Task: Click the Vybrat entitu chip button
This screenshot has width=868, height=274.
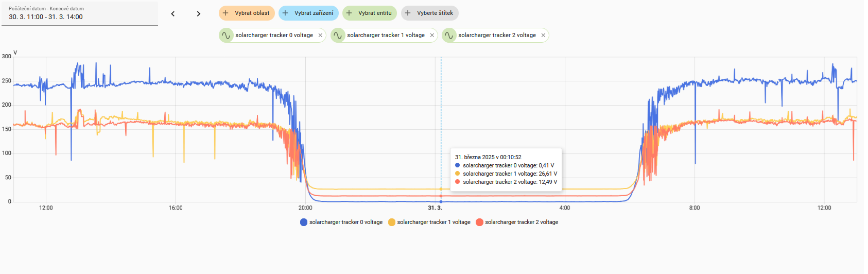Action: tap(370, 13)
